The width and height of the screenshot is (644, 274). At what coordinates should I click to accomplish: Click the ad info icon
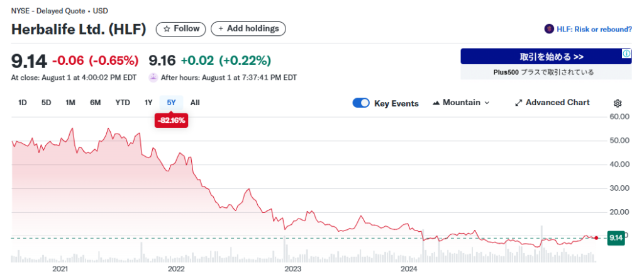point(627,54)
